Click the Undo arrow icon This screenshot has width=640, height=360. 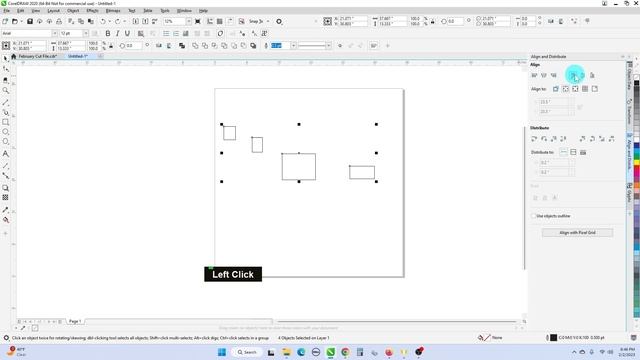point(103,21)
